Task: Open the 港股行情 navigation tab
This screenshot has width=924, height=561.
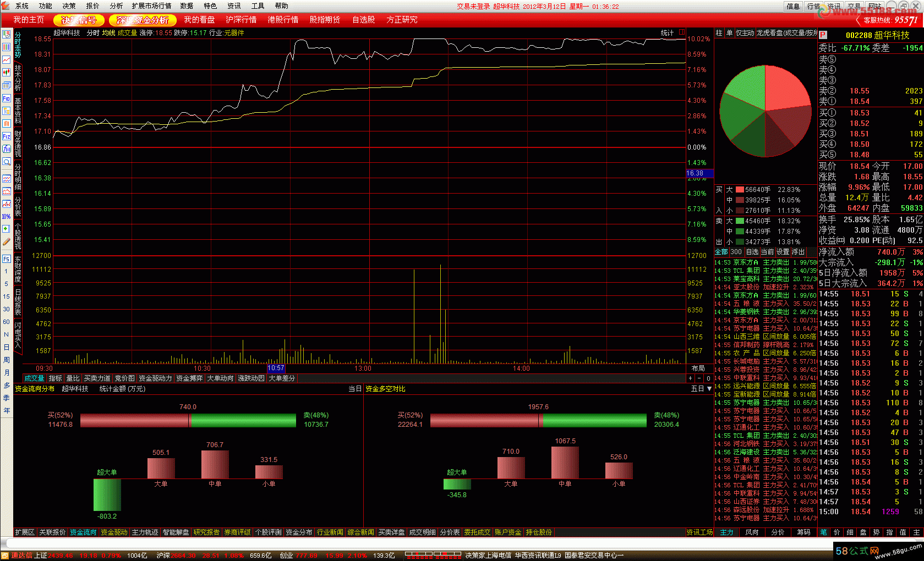Action: 283,20
